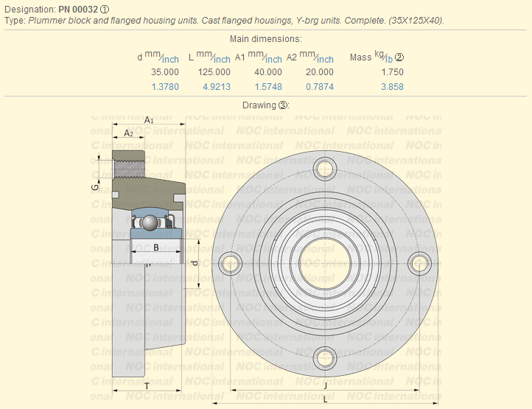Select the L value 125.000
This screenshot has height=409, width=532.
[x=214, y=72]
